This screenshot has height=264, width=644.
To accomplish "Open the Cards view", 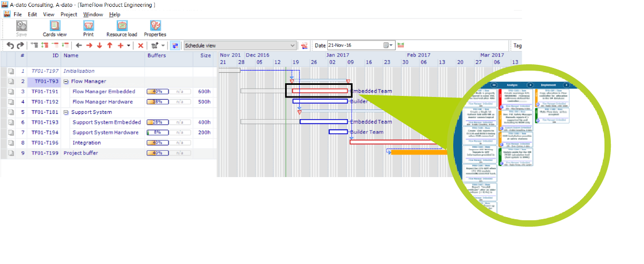I will [x=54, y=28].
